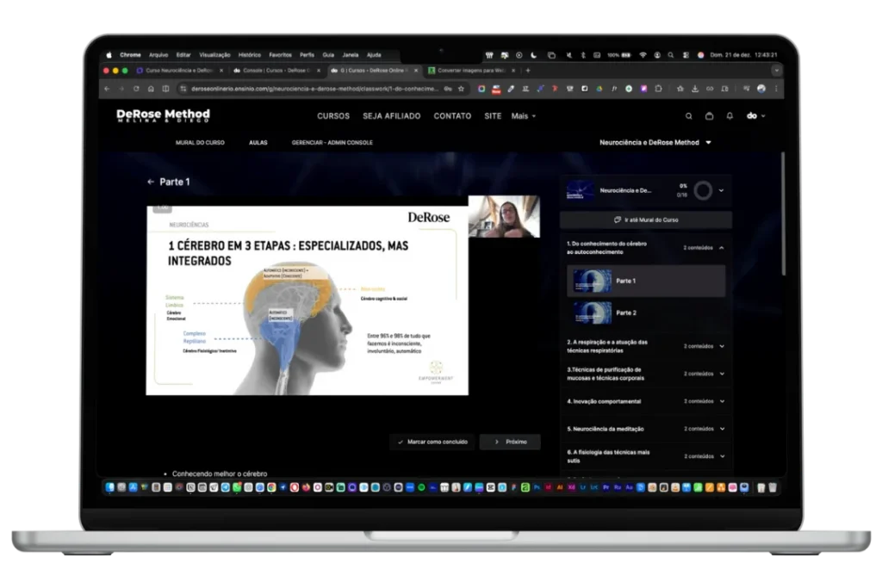Bookmark the page with the star icon
This screenshot has height=588, width=882.
(x=462, y=89)
